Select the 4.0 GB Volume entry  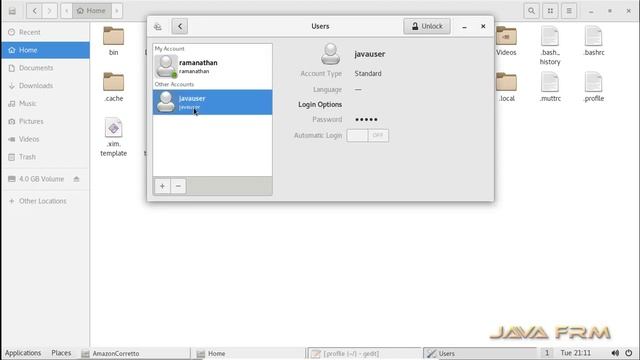pyautogui.click(x=41, y=179)
